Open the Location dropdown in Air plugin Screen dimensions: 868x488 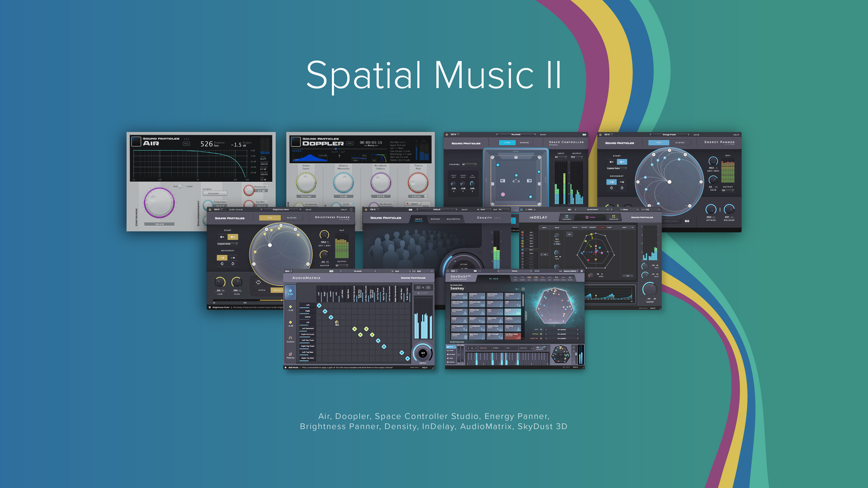pyautogui.click(x=215, y=193)
